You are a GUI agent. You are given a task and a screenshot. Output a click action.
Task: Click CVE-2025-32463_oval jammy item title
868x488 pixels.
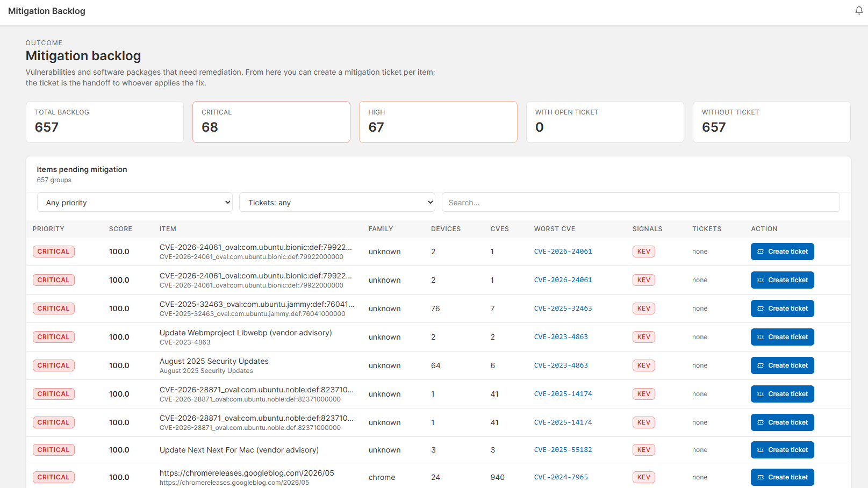point(257,304)
